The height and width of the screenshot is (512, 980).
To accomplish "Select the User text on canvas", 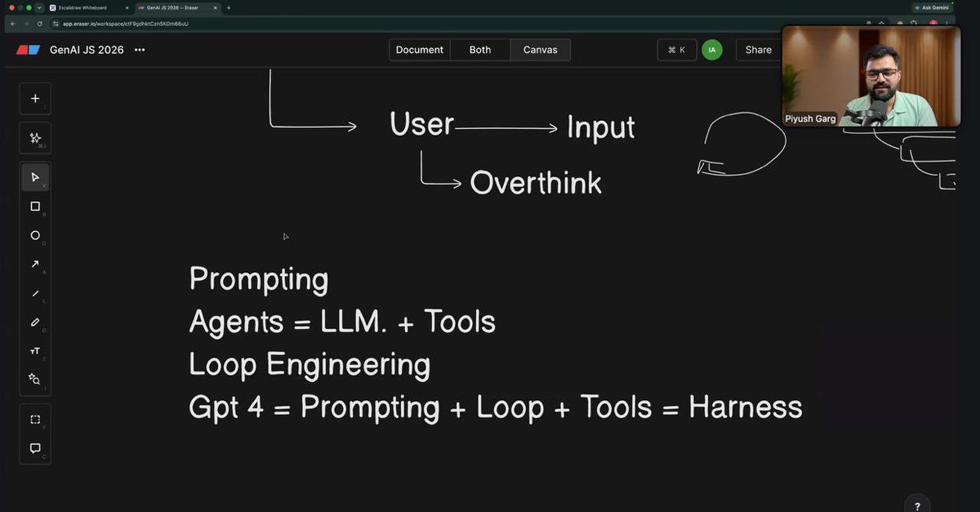I will [x=421, y=124].
